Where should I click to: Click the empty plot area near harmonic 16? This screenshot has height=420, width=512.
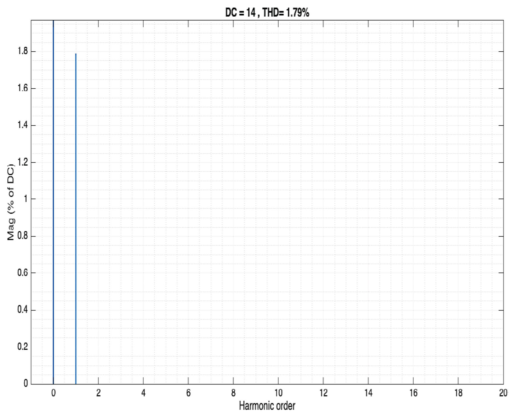[413, 224]
